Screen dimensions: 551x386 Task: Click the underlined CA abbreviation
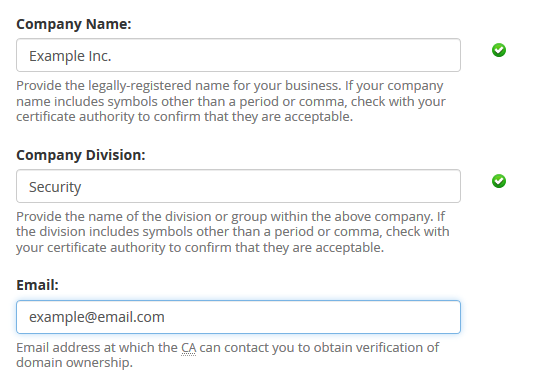pos(188,348)
